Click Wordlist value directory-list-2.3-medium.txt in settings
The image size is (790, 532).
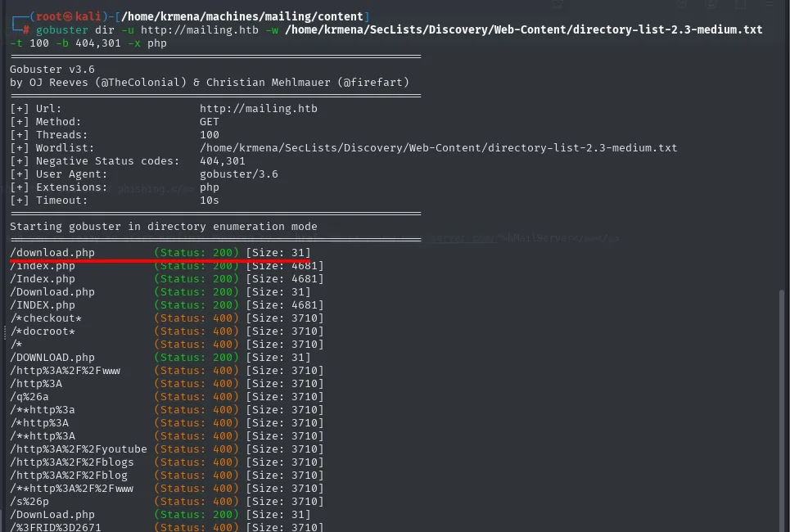(x=438, y=147)
